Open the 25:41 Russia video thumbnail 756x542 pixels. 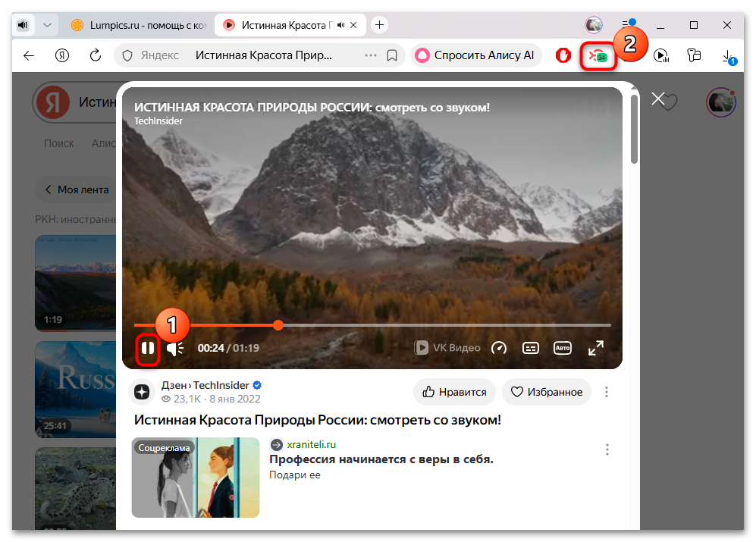point(76,389)
